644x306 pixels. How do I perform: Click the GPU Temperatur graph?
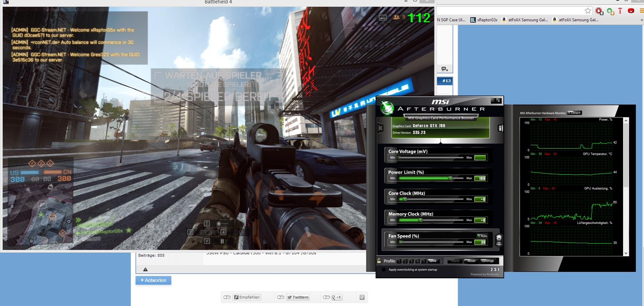571,171
